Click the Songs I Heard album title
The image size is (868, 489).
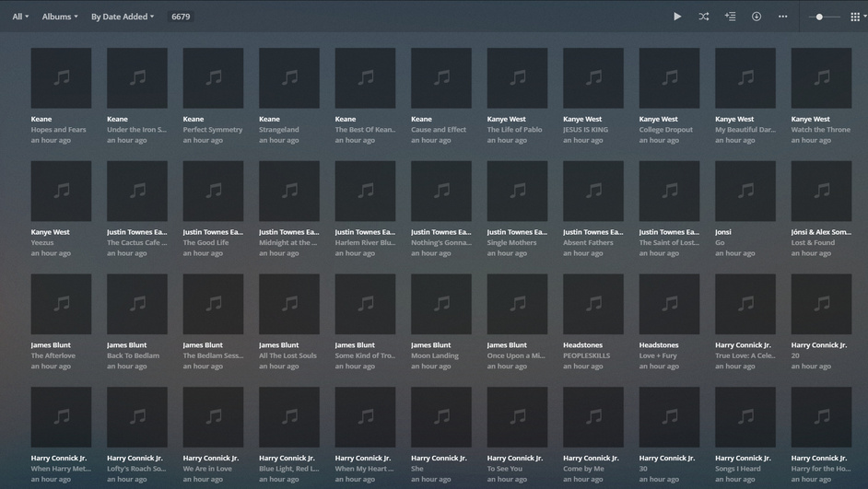(738, 468)
